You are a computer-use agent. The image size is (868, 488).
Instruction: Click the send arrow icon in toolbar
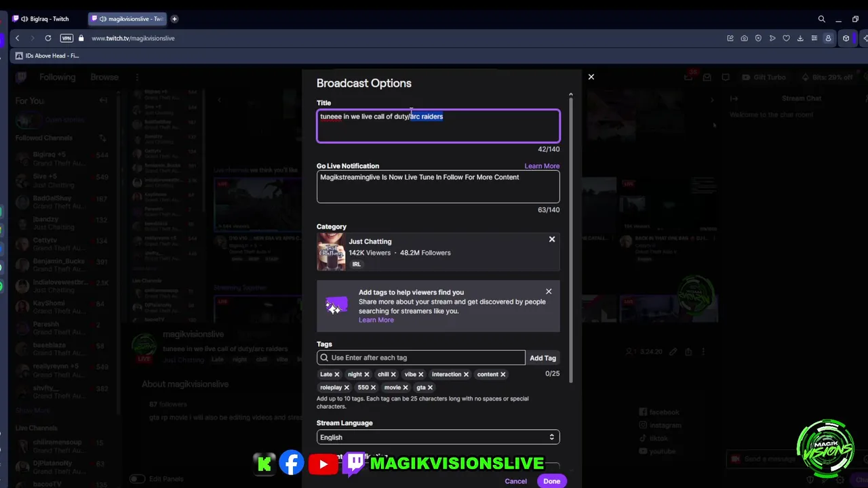[772, 38]
